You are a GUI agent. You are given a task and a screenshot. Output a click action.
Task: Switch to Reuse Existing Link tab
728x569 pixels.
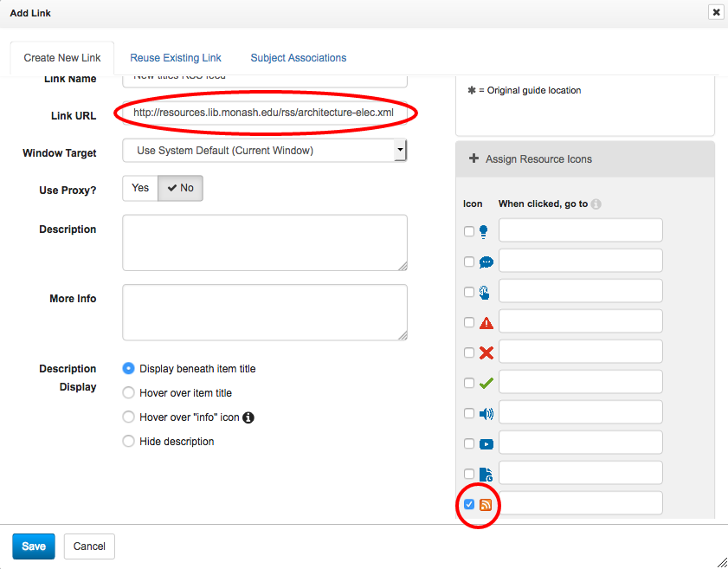[176, 58]
